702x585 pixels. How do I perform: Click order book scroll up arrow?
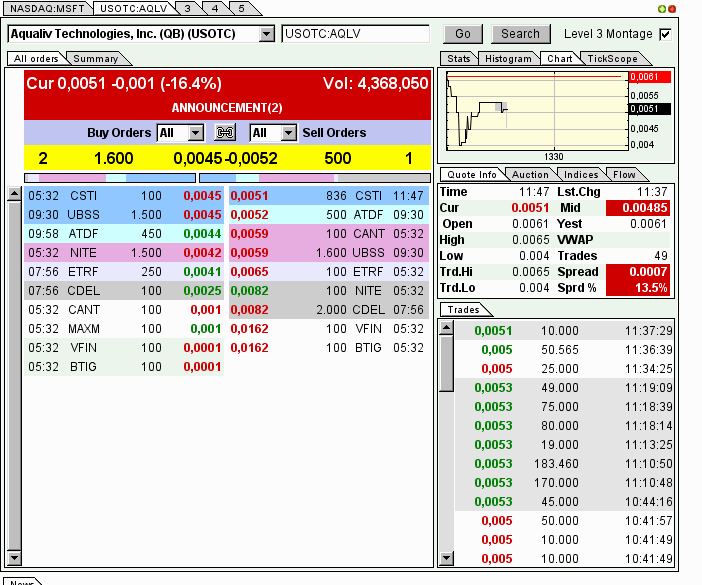coord(14,193)
